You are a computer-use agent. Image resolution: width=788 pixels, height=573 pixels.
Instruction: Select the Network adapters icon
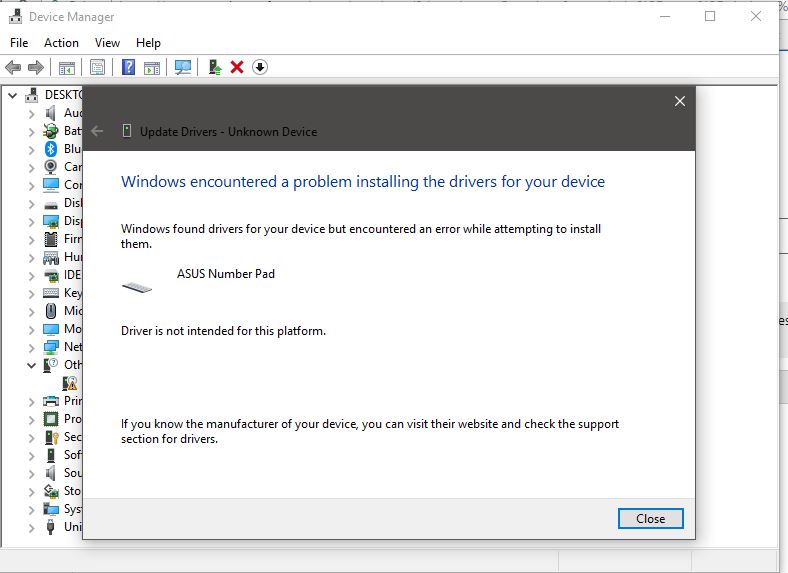(51, 347)
